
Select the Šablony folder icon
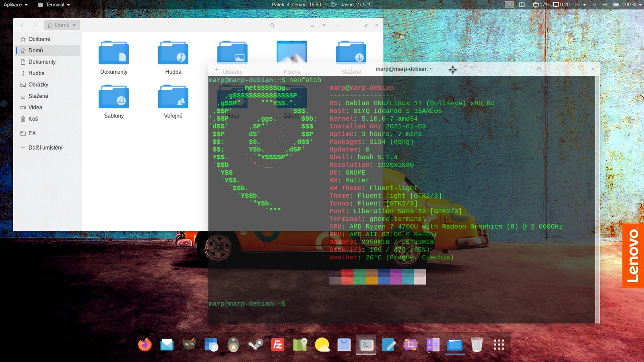pos(114,97)
